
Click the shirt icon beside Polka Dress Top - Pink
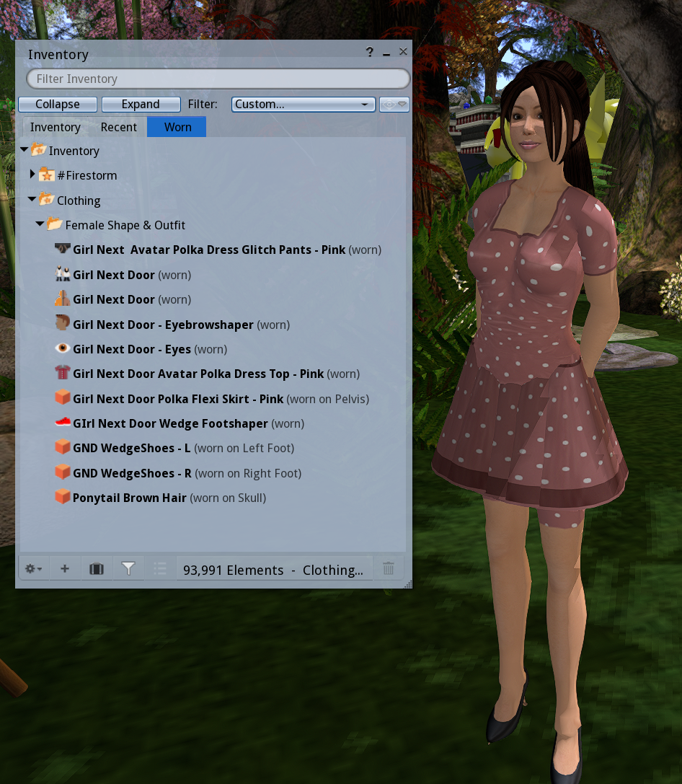click(x=63, y=372)
